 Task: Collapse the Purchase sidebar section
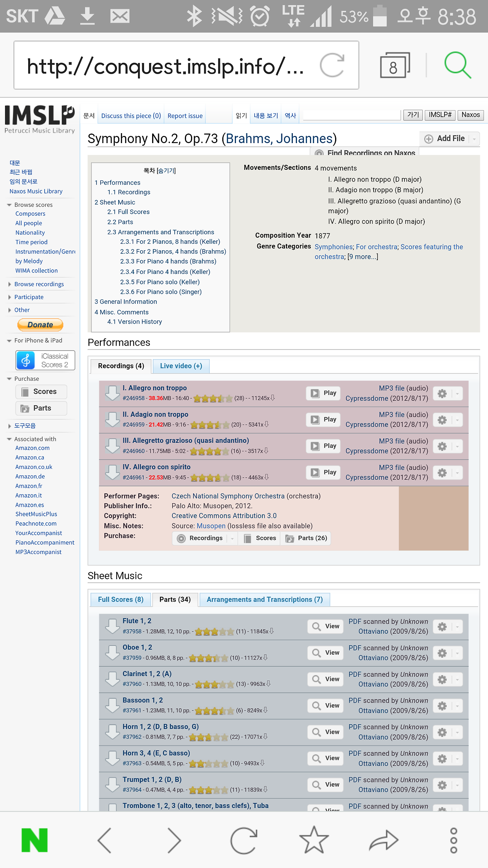(x=9, y=379)
